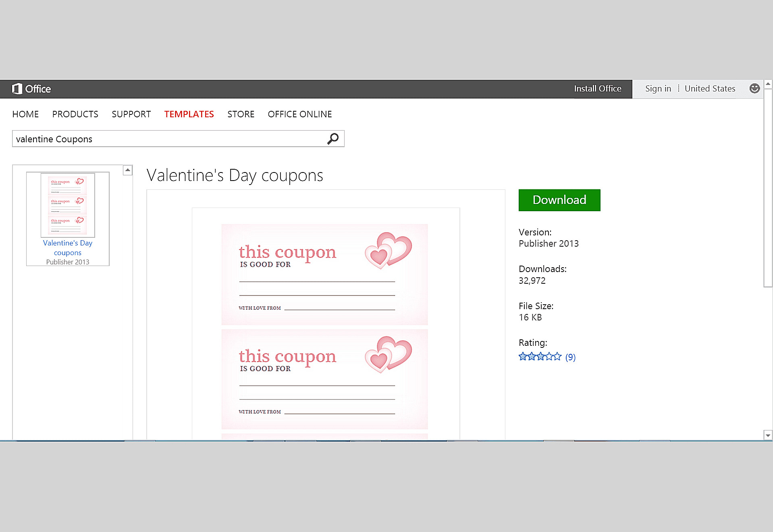
Task: Select the TEMPLATES tab
Action: tap(189, 114)
